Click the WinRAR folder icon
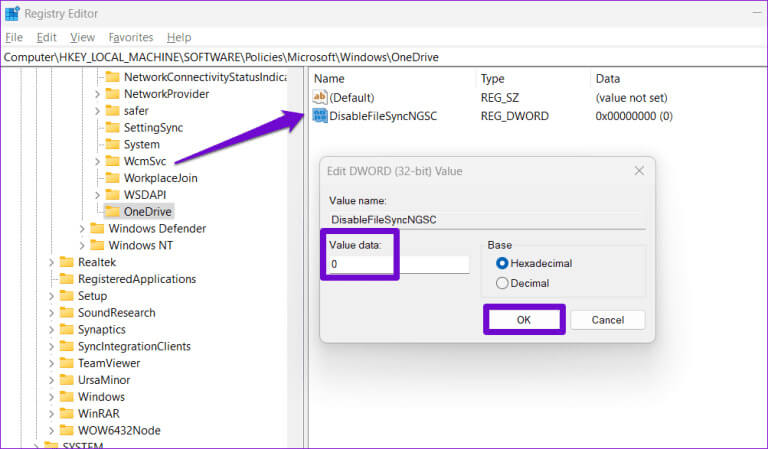 pos(67,413)
